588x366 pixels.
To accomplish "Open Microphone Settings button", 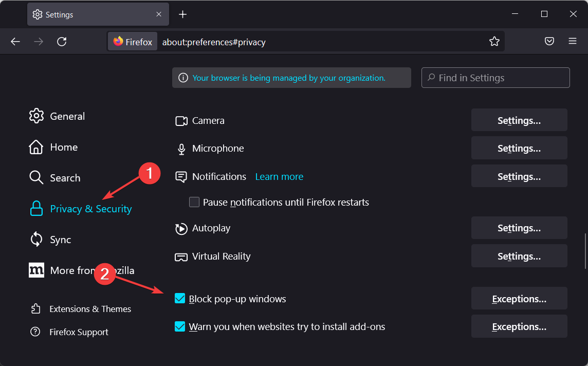I will (x=519, y=148).
